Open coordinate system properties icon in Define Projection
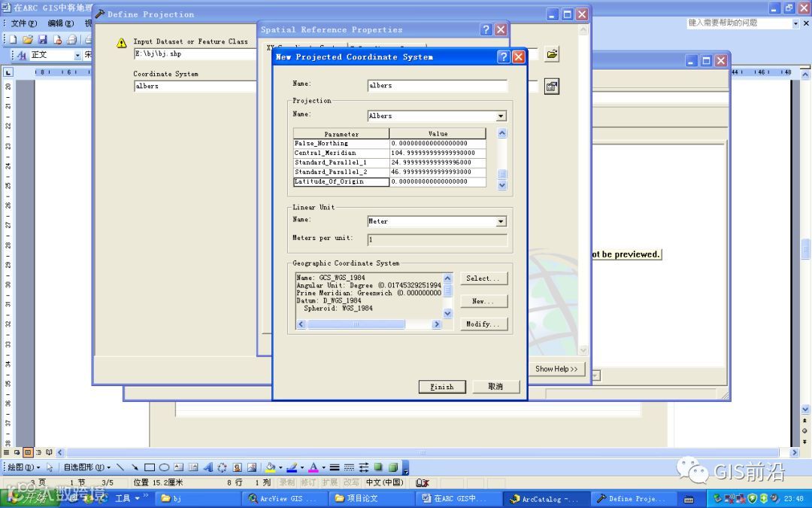 point(552,87)
